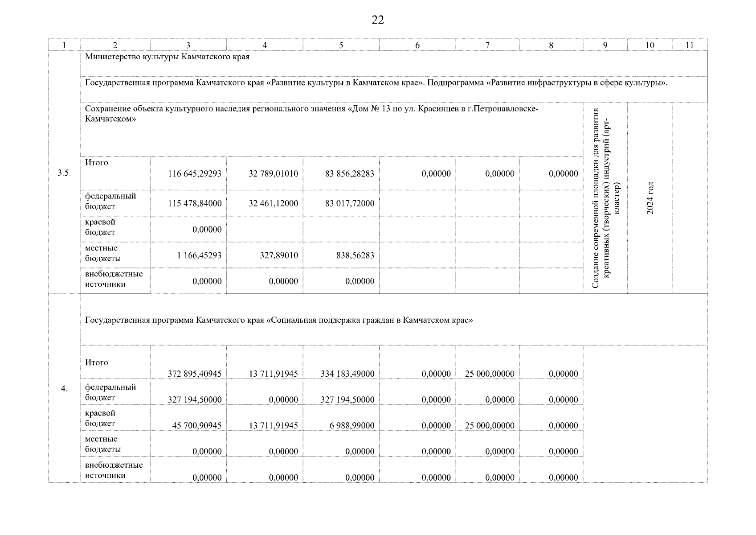Click the page number 22
The height and width of the screenshot is (535, 756).
coord(377,20)
